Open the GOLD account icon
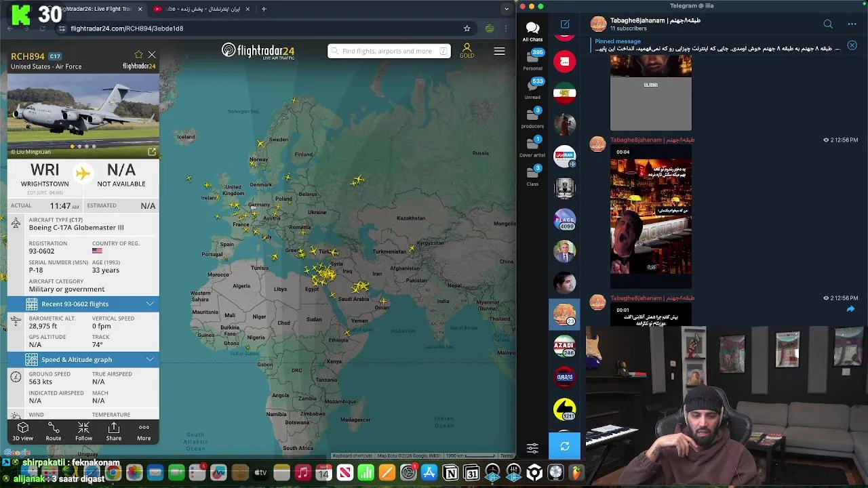868x488 pixels. click(x=467, y=51)
